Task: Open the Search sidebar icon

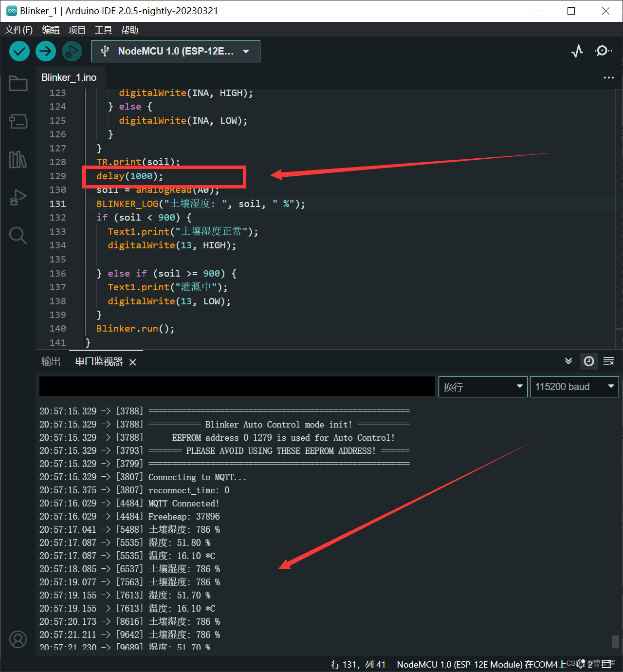Action: pos(18,235)
